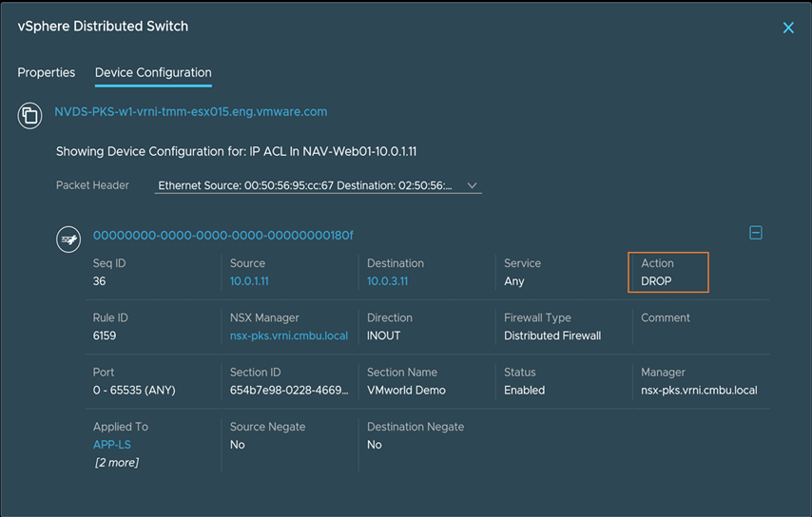The height and width of the screenshot is (517, 812).
Task: Open source IP 10.0.1.11 link
Action: click(249, 281)
